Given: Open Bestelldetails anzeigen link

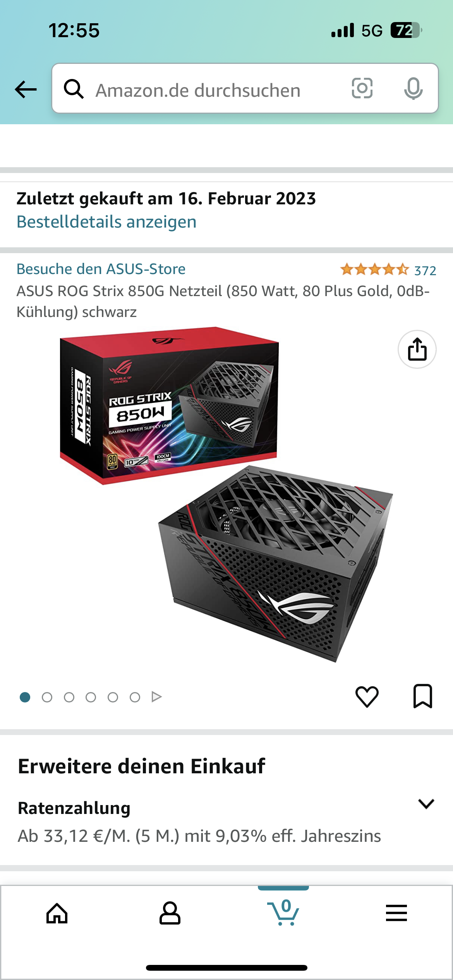Looking at the screenshot, I should point(106,222).
